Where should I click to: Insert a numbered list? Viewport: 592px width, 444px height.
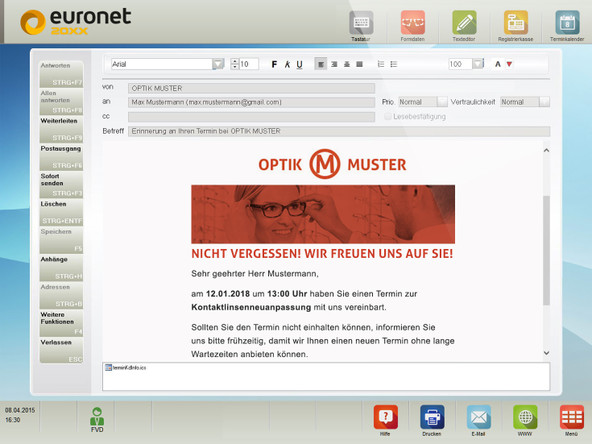click(x=381, y=64)
